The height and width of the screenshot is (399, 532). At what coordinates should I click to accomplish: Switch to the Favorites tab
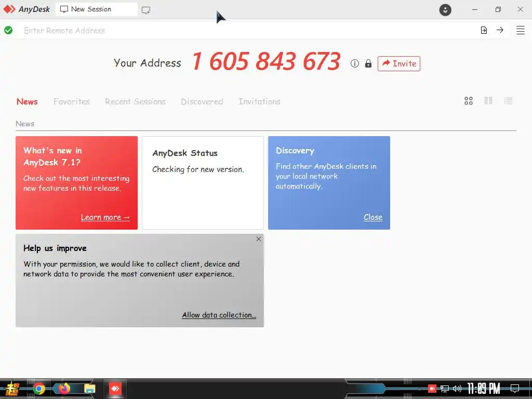(72, 101)
